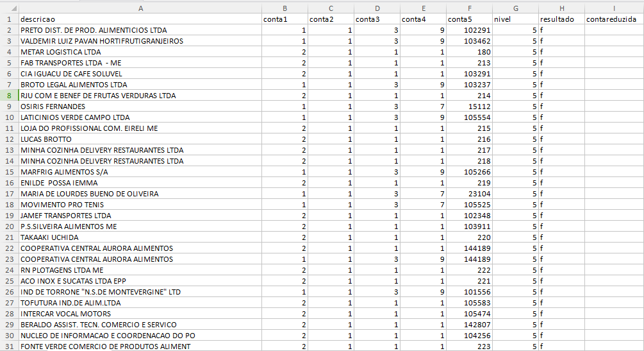Select row 31 header
This screenshot has height=351, width=644.
9,347
